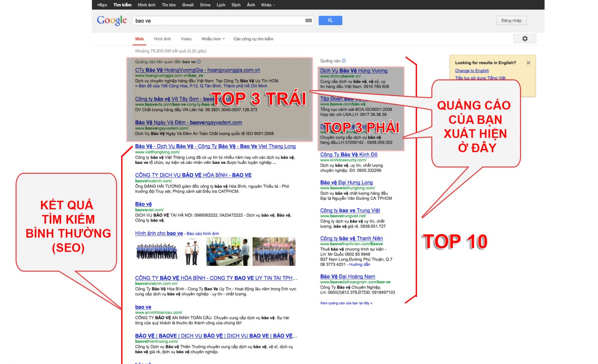Click the 'Báo cáo hình ảnh' link

(x=203, y=234)
